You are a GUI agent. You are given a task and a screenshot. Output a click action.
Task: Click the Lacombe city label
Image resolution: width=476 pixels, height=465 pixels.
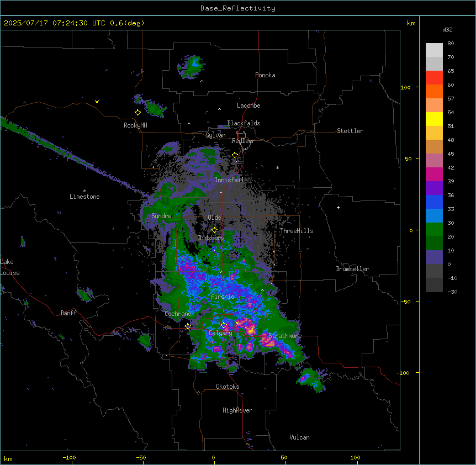(x=248, y=105)
